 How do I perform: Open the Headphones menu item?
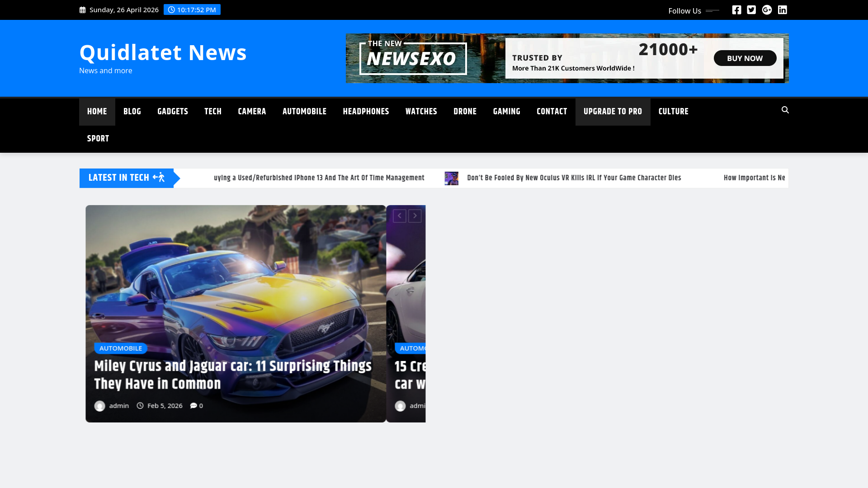tap(366, 112)
